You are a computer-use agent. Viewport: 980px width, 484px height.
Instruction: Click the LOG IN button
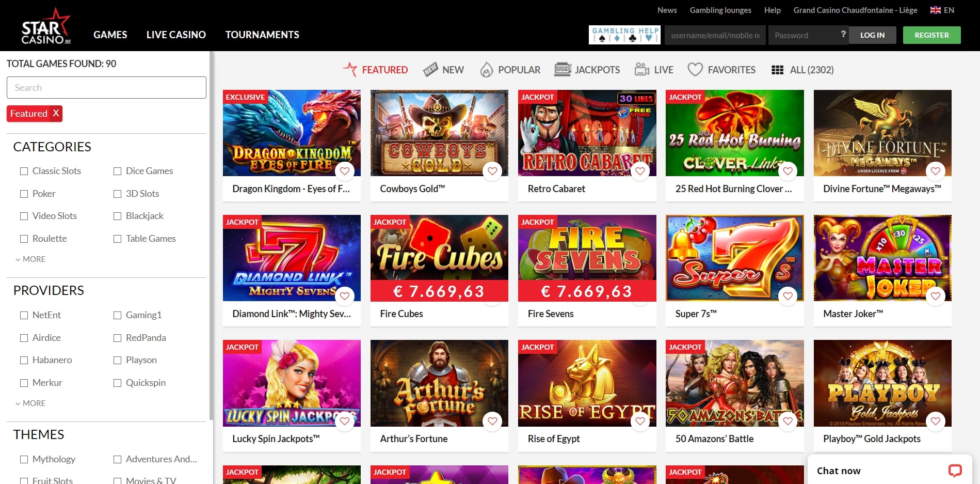pyautogui.click(x=872, y=35)
